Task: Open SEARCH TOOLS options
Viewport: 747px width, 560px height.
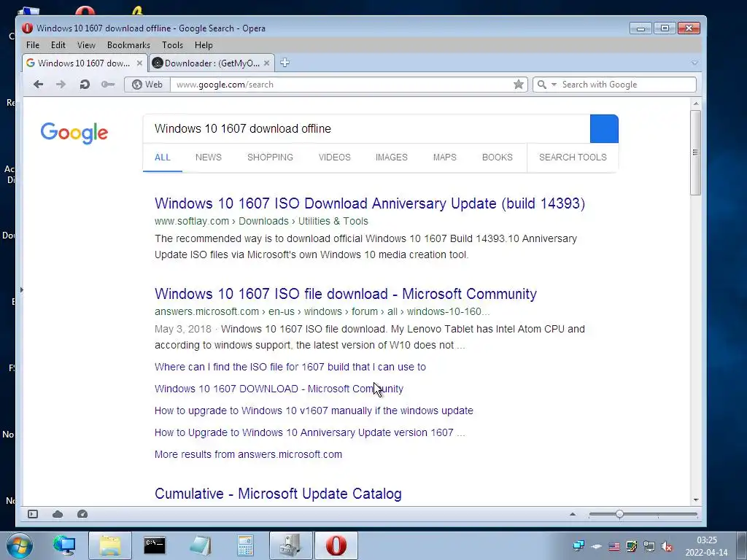Action: tap(573, 157)
